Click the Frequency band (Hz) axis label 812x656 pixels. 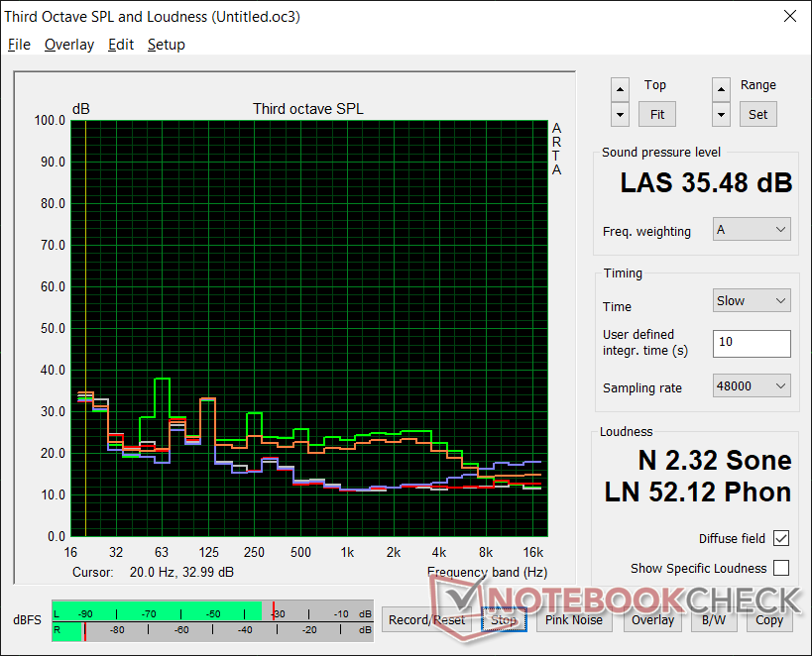[488, 572]
